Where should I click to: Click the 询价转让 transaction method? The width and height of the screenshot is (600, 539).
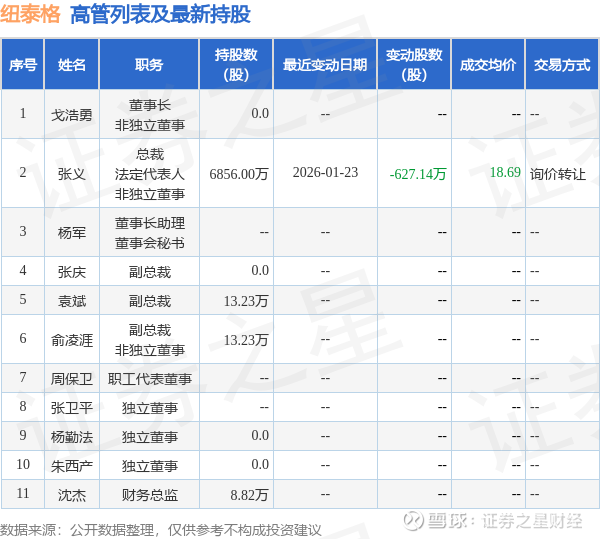[558, 174]
